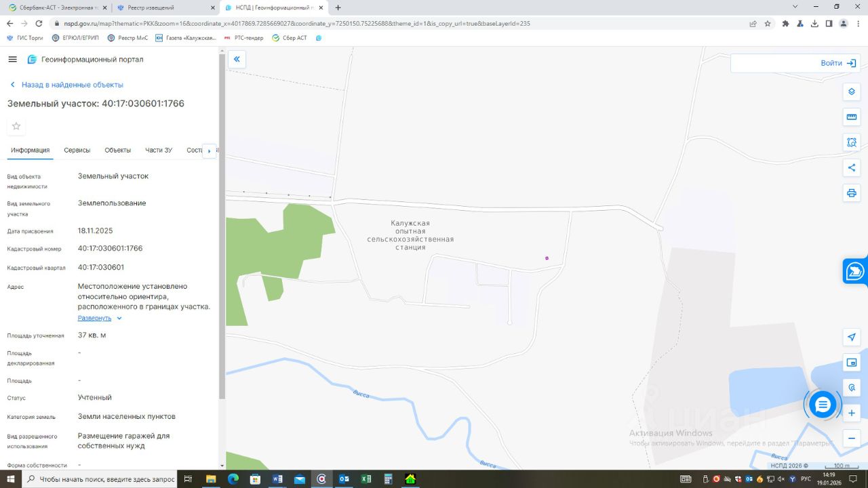The height and width of the screenshot is (488, 868).
Task: Switch to the Реестр извещений browser tab
Action: pos(165,7)
